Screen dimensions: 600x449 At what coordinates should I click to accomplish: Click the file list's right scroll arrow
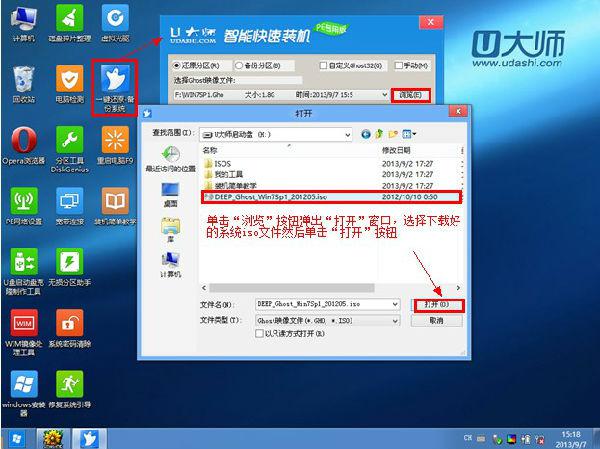[x=458, y=287]
